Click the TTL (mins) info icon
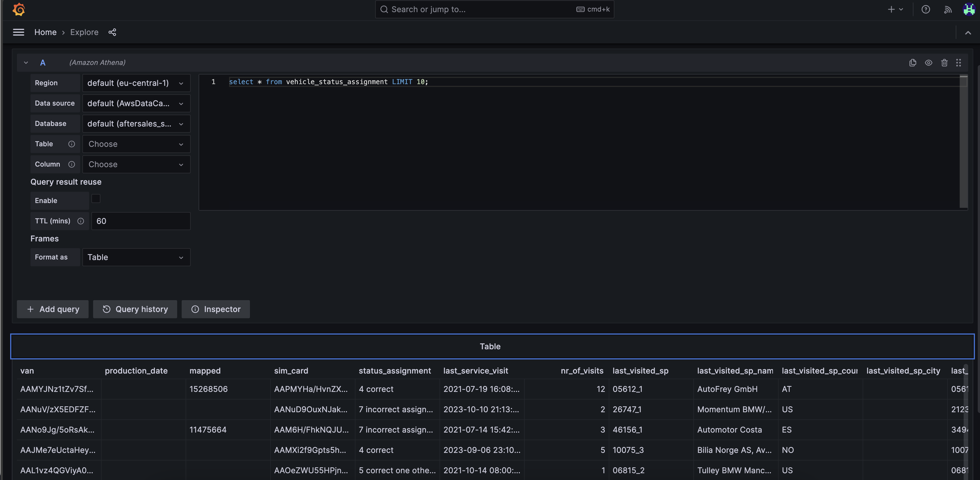This screenshot has height=480, width=980. click(81, 221)
